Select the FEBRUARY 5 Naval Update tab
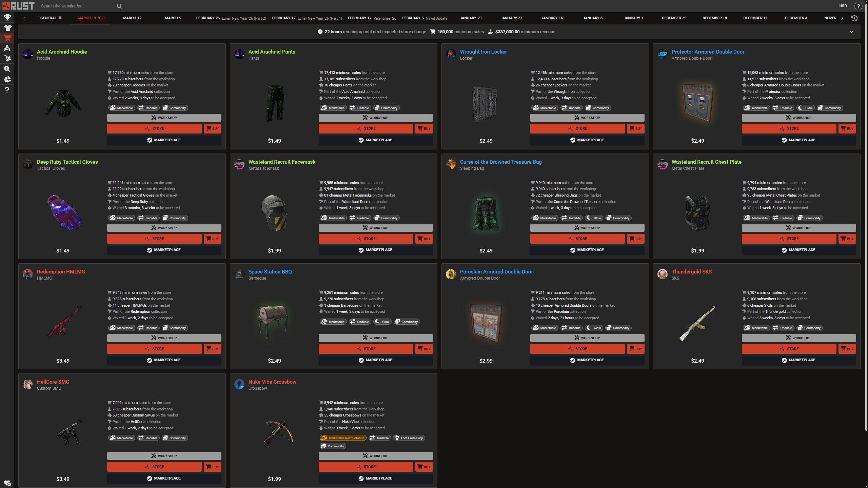This screenshot has height=488, width=868. [425, 18]
